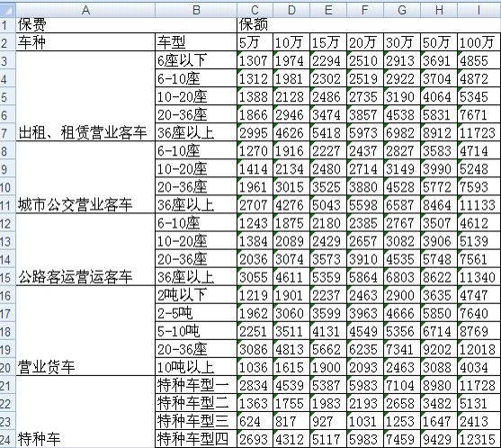Click cell with value 12315
501x448 pixels.
point(479,439)
